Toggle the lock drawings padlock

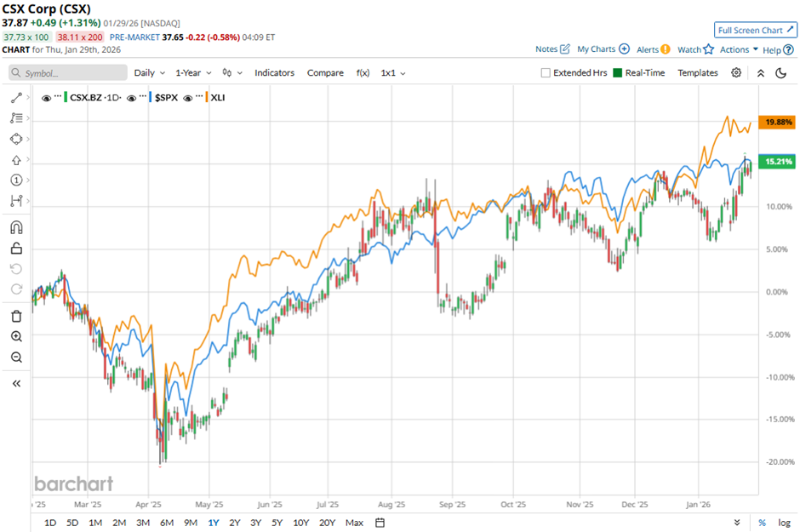pyautogui.click(x=16, y=249)
